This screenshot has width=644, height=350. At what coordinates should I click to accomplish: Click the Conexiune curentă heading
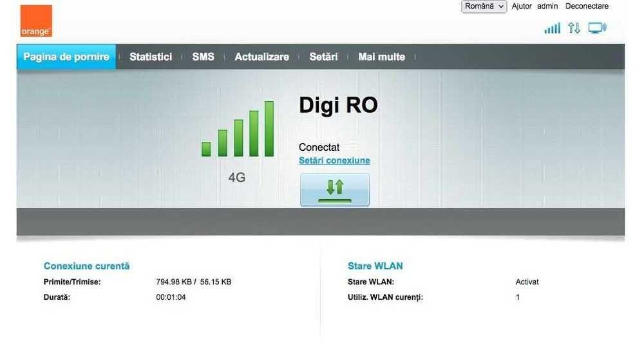87,266
